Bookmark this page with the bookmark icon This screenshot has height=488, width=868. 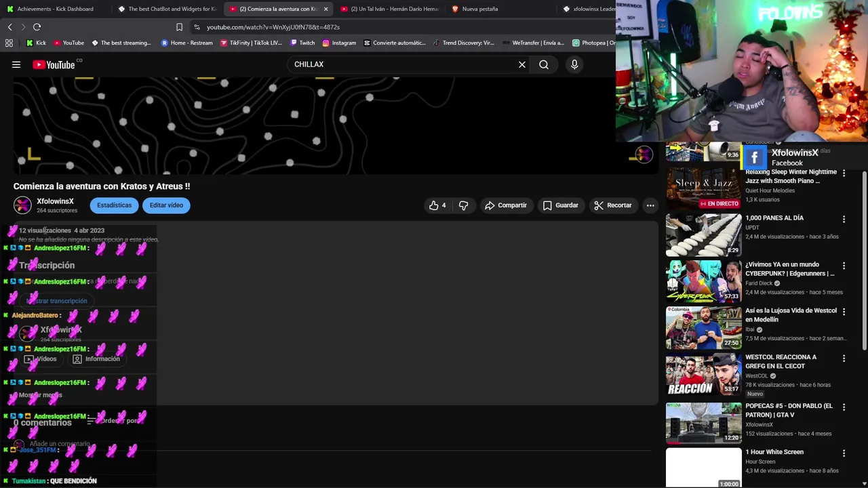pos(179,27)
